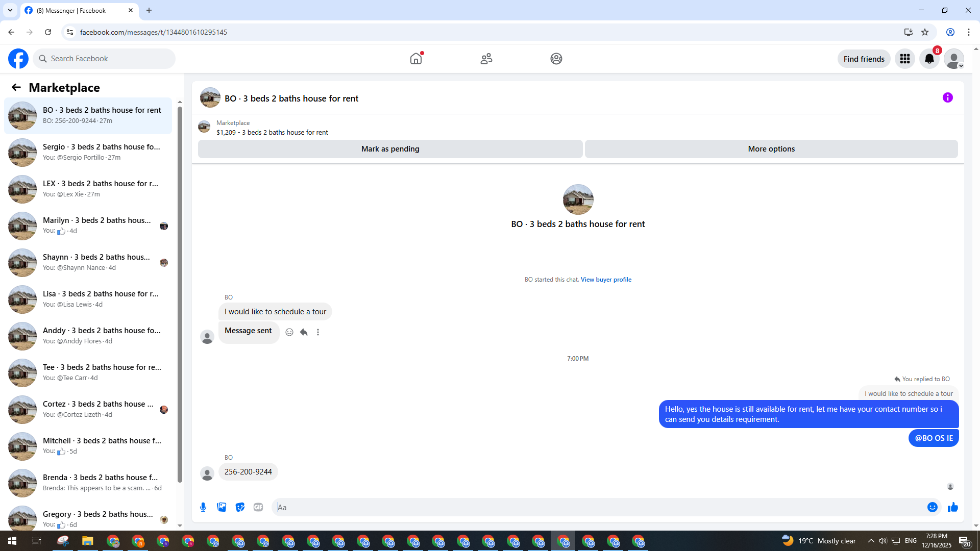
Task: Click the house thumbnail in the chat header
Action: coord(210,97)
